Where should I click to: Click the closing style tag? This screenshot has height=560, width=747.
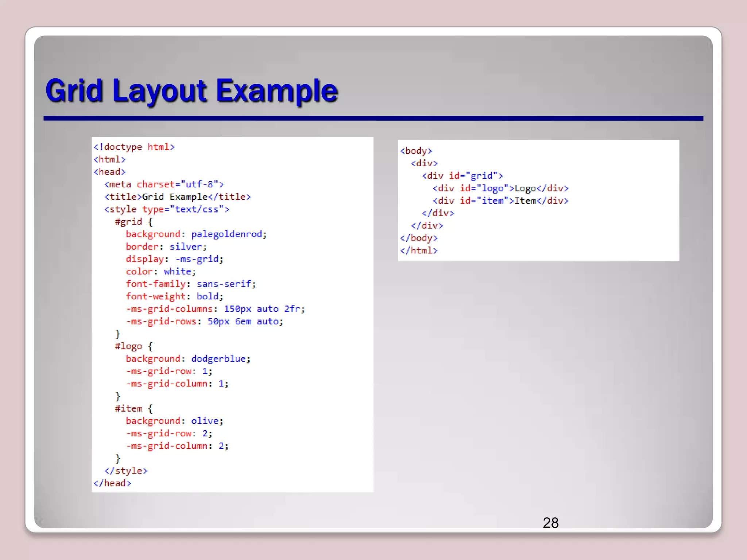coord(126,471)
